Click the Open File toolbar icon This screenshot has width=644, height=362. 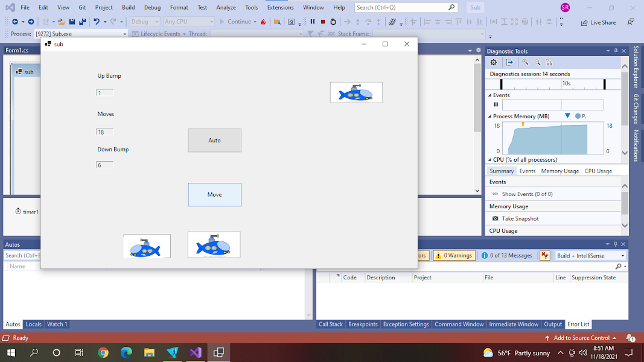point(61,22)
